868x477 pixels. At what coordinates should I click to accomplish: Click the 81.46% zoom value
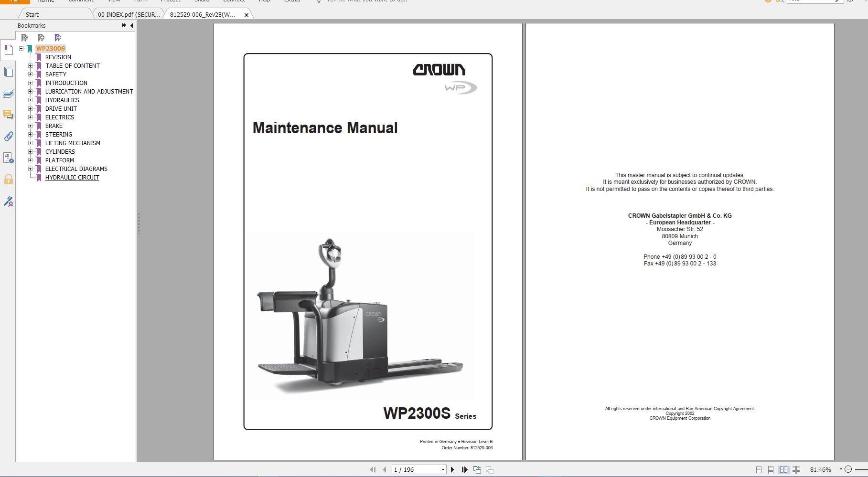(x=821, y=469)
